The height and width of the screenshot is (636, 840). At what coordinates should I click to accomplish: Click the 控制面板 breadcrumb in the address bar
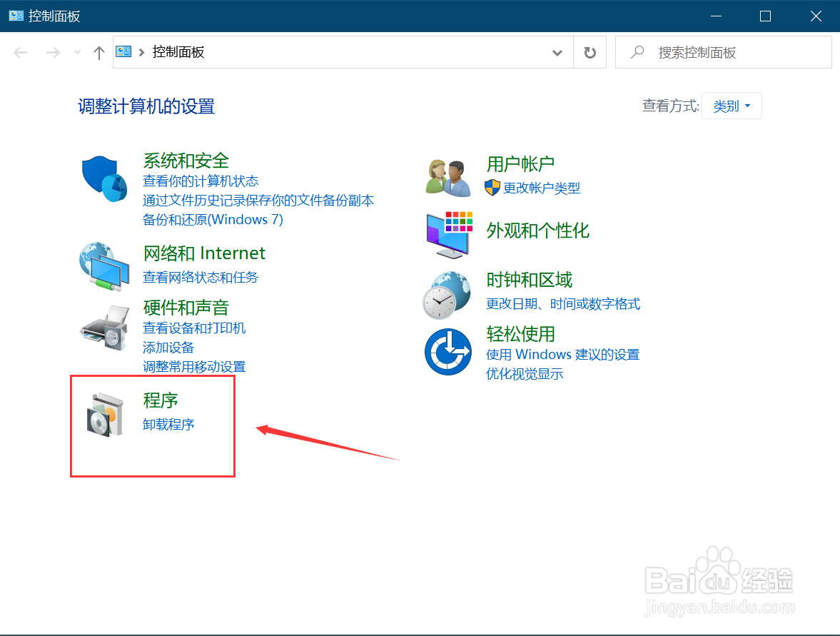[x=178, y=52]
